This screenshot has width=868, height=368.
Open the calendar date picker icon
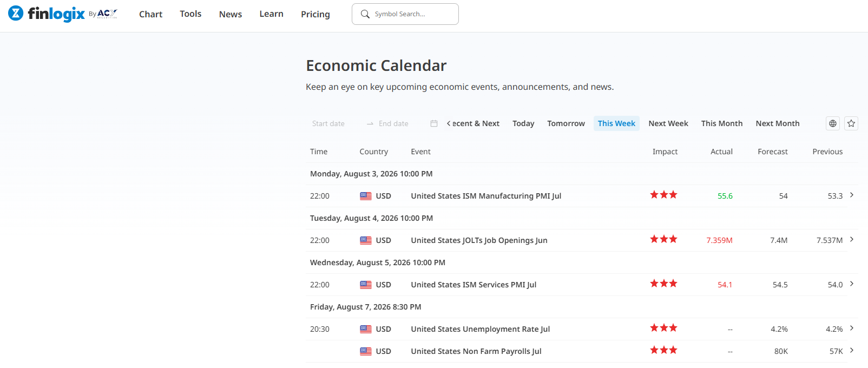tap(434, 123)
